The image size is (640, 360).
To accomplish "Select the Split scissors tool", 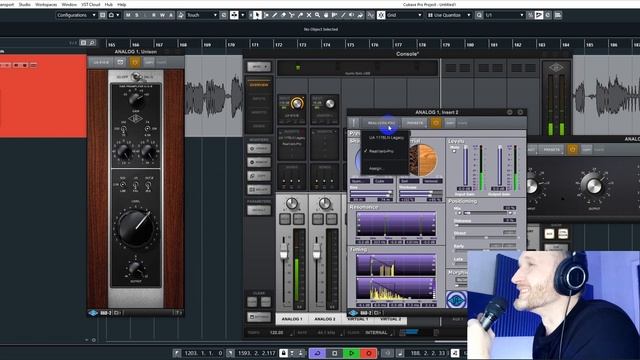I will (x=292, y=15).
